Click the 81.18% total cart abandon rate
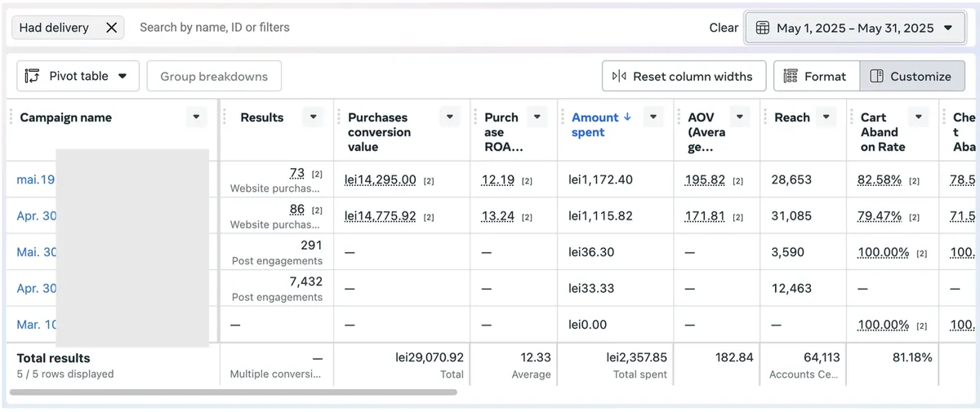 [911, 357]
